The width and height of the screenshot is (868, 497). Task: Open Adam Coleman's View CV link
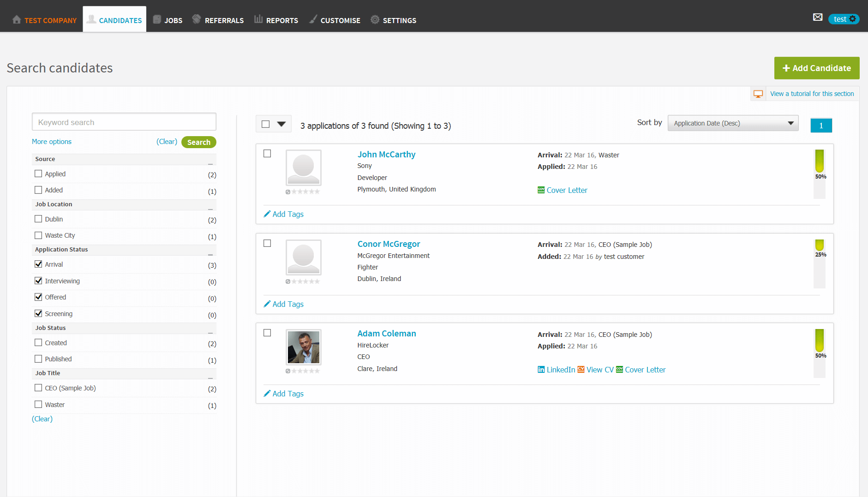click(x=600, y=369)
